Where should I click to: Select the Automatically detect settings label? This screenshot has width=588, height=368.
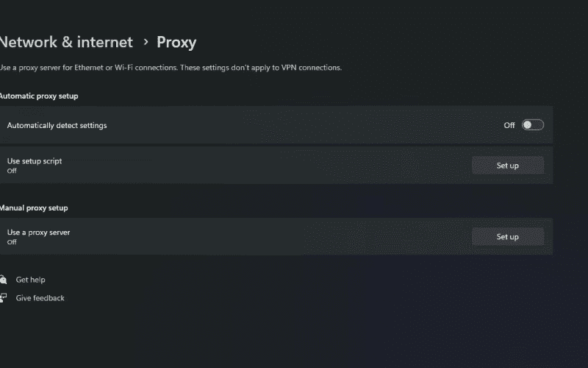[x=57, y=125]
